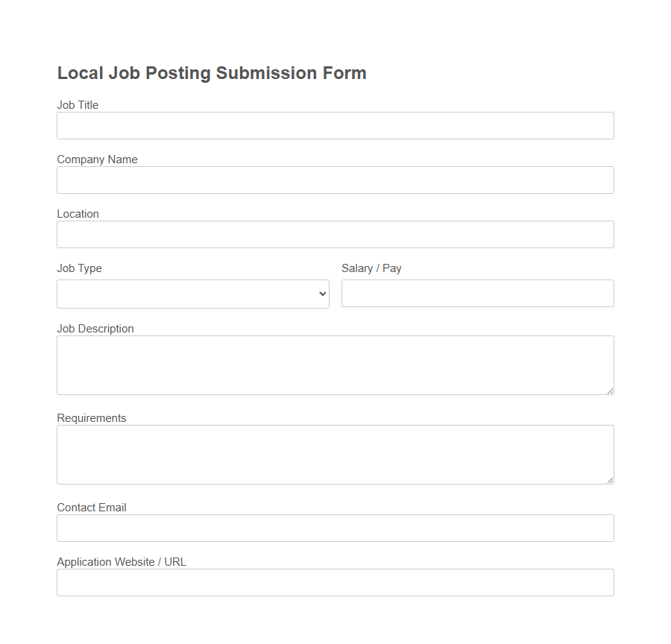The width and height of the screenshot is (671, 644).
Task: Click the Contact Email label
Action: pos(92,508)
